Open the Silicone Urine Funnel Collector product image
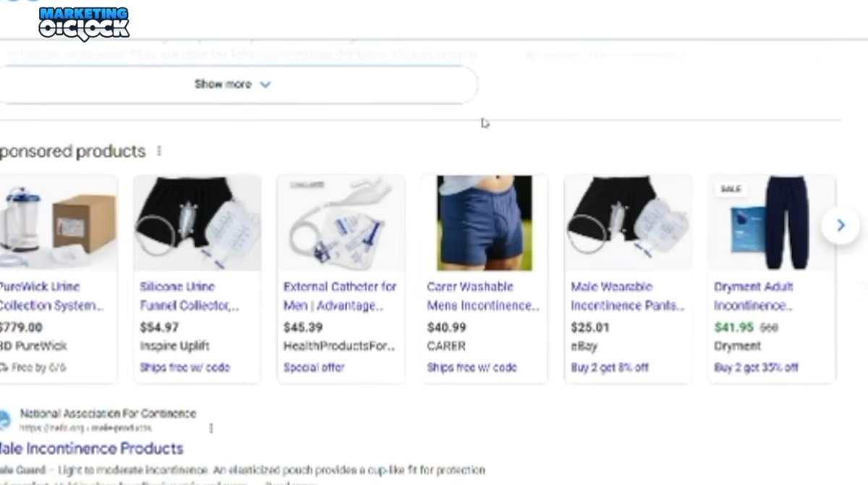This screenshot has height=485, width=868. point(197,223)
